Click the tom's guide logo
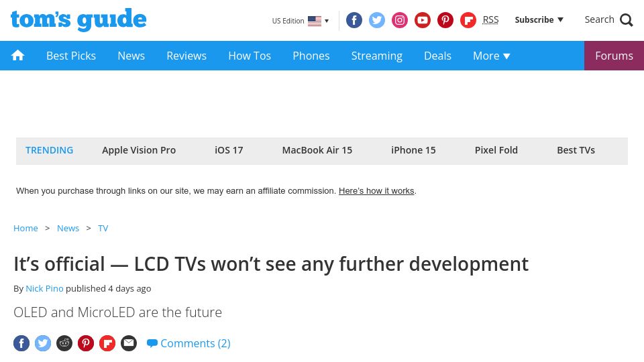 click(x=78, y=19)
